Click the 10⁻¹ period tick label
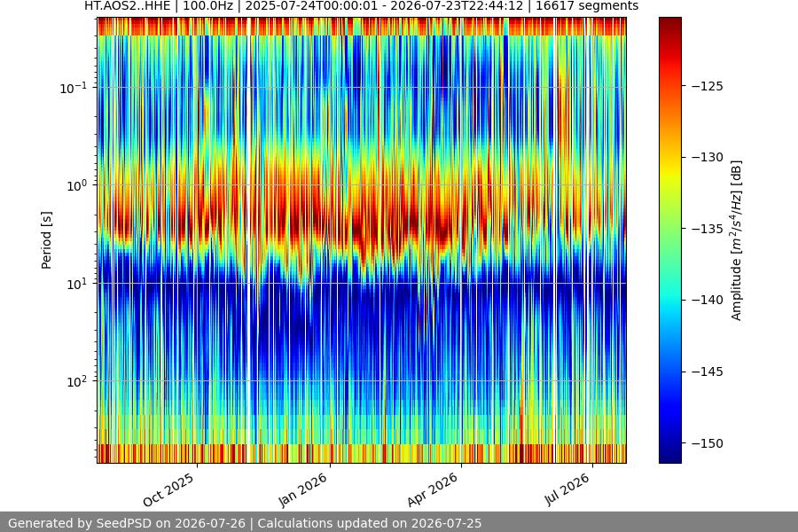Screen dimensions: 798x532 tap(74, 88)
